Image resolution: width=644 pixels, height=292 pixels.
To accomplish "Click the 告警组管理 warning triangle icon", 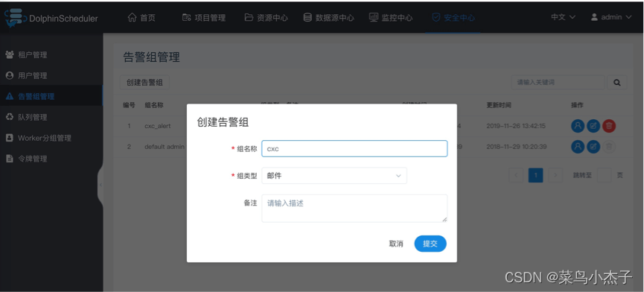I will point(10,97).
